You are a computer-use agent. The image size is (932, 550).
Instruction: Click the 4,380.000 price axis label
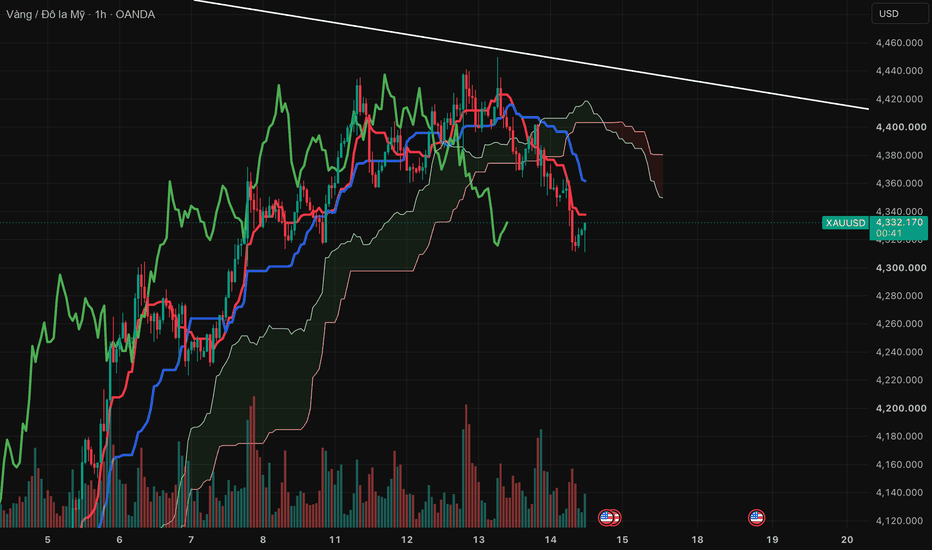pyautogui.click(x=899, y=155)
